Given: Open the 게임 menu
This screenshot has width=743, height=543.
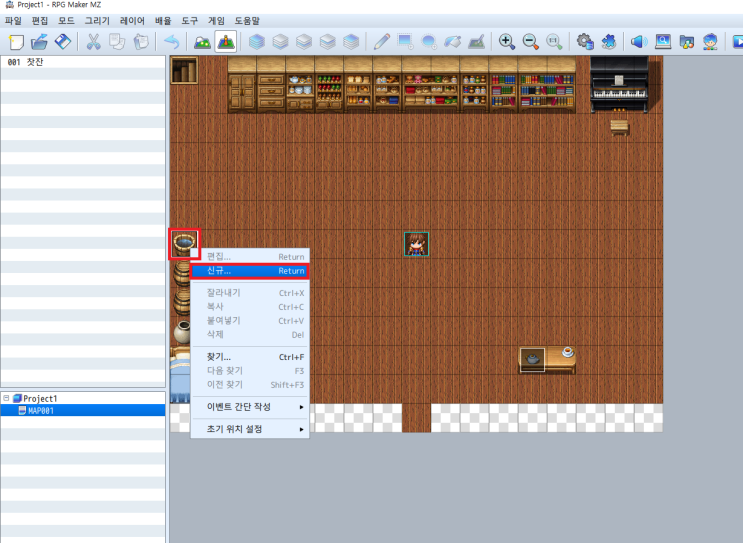Looking at the screenshot, I should [x=216, y=21].
